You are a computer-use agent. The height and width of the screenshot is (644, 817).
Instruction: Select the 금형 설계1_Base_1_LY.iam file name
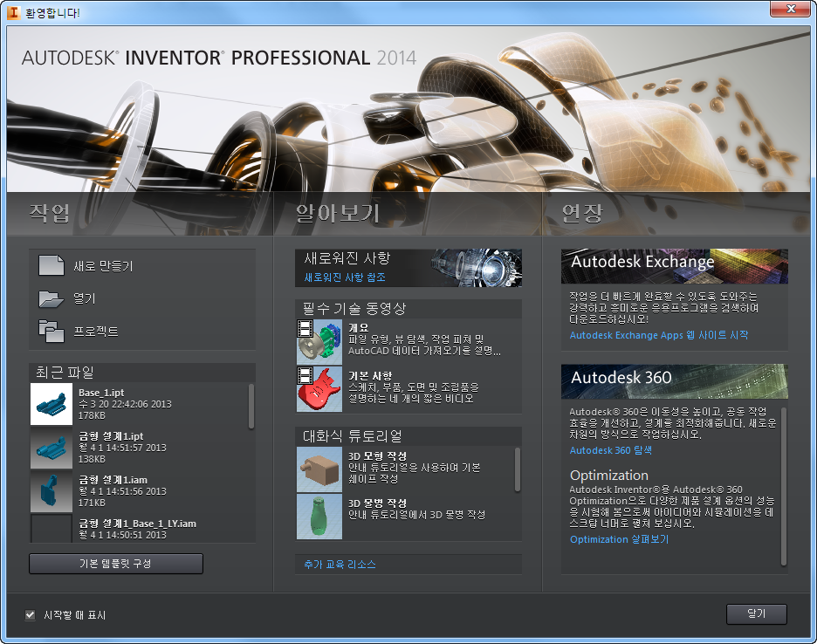coord(138,524)
